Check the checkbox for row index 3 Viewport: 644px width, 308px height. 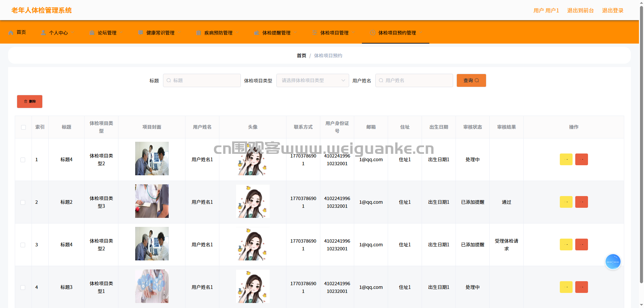23,245
